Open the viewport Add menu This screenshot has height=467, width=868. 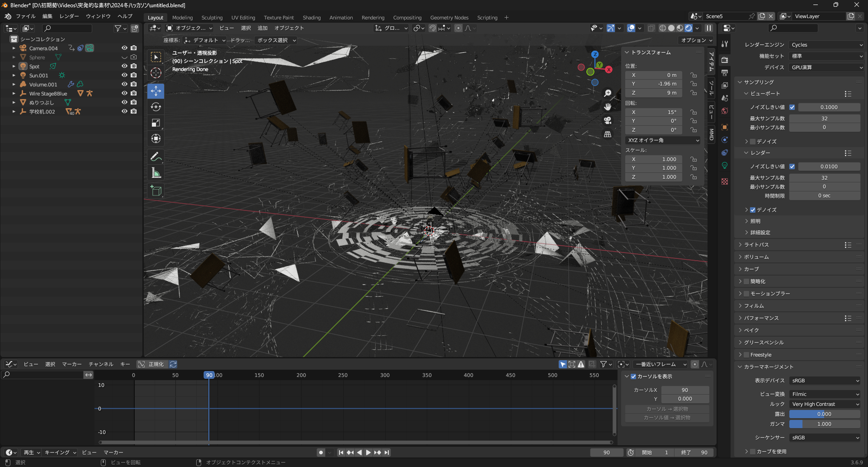(263, 28)
